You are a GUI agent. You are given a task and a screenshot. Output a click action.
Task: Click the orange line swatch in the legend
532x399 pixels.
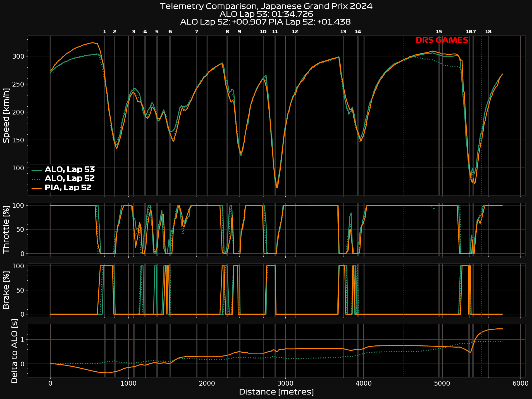[37, 188]
